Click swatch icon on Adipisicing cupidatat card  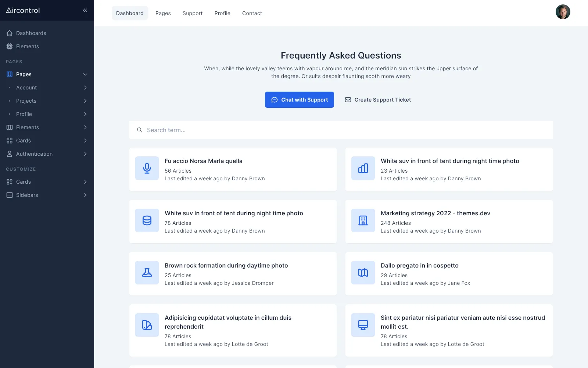pyautogui.click(x=147, y=325)
